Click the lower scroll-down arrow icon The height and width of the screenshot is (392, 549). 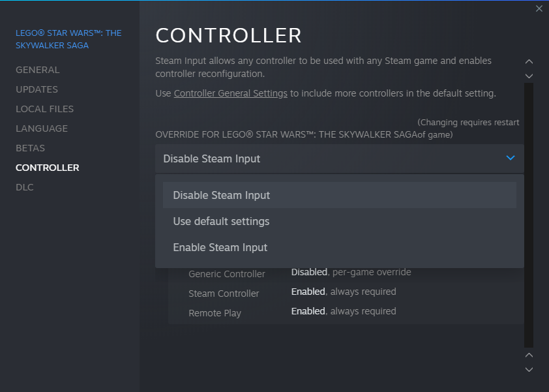point(529,369)
